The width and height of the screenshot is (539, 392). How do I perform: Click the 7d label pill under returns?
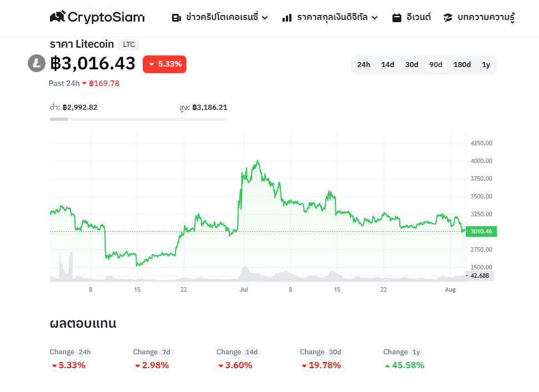167,352
